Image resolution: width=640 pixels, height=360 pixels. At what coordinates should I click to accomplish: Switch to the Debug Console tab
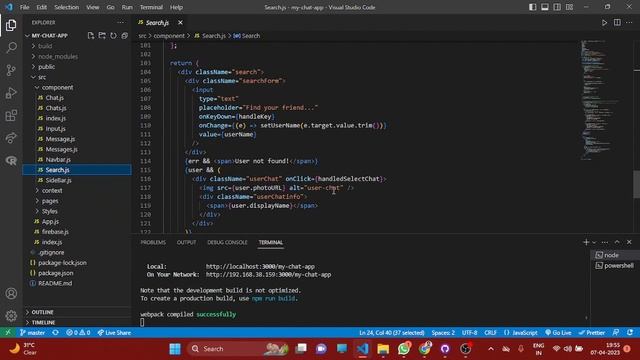[227, 242]
